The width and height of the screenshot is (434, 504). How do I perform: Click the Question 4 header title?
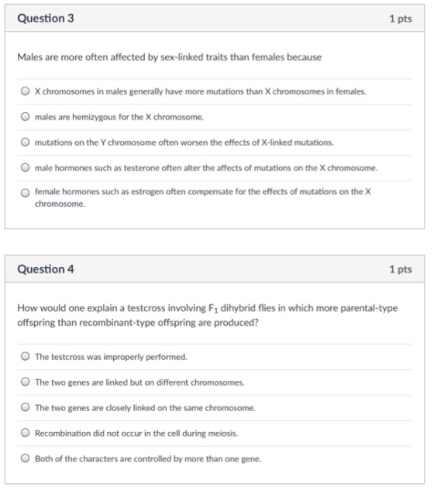click(46, 269)
